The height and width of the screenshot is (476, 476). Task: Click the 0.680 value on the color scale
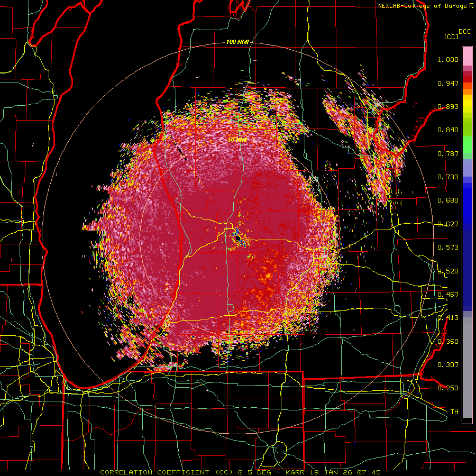click(448, 200)
